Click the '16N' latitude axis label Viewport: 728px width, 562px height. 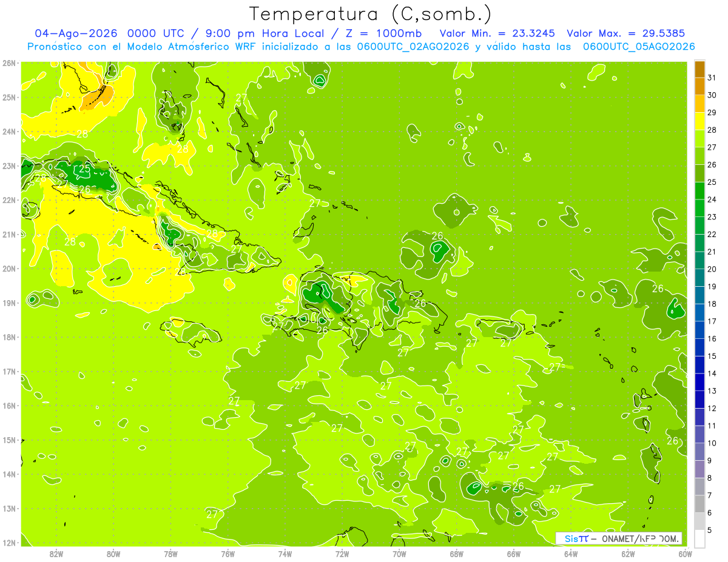point(9,406)
